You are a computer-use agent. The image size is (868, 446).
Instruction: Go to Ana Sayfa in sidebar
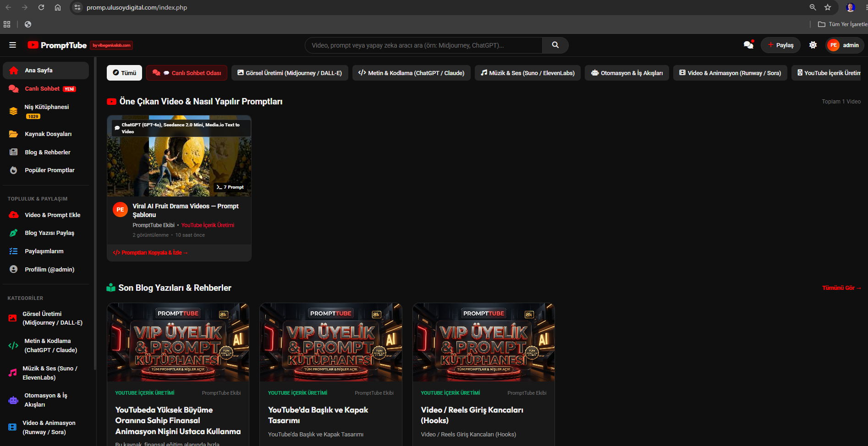pyautogui.click(x=46, y=71)
